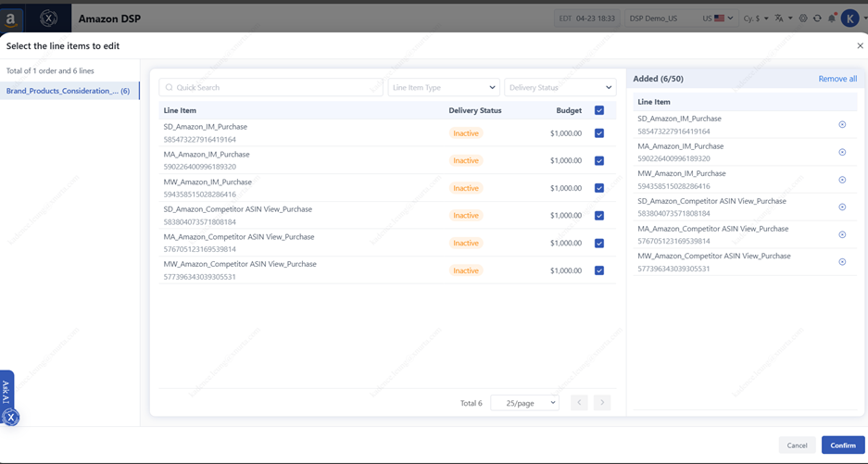This screenshot has width=868, height=464.
Task: Remove MA_Amazon_IM_Purchase from the Added list
Action: coord(842,153)
